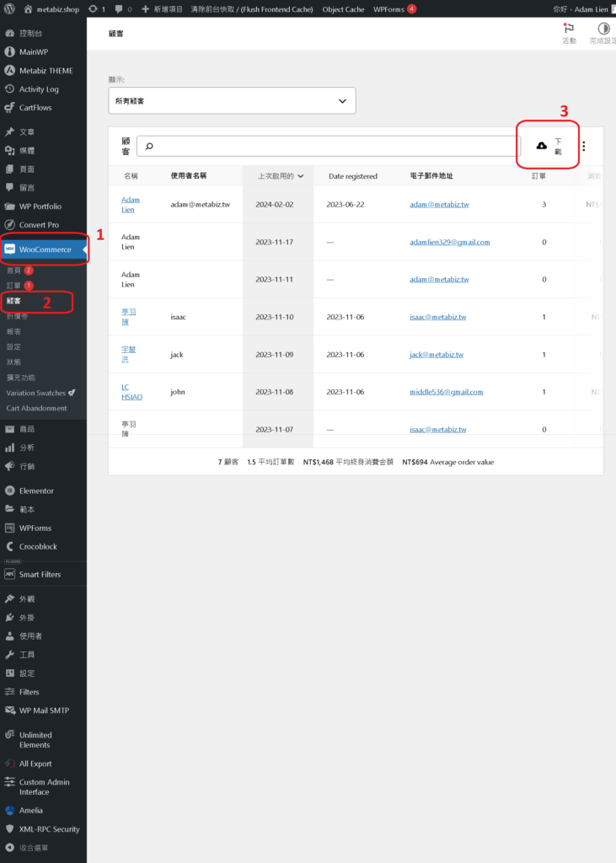Click the Date registered column header
616x863 pixels.
(352, 176)
